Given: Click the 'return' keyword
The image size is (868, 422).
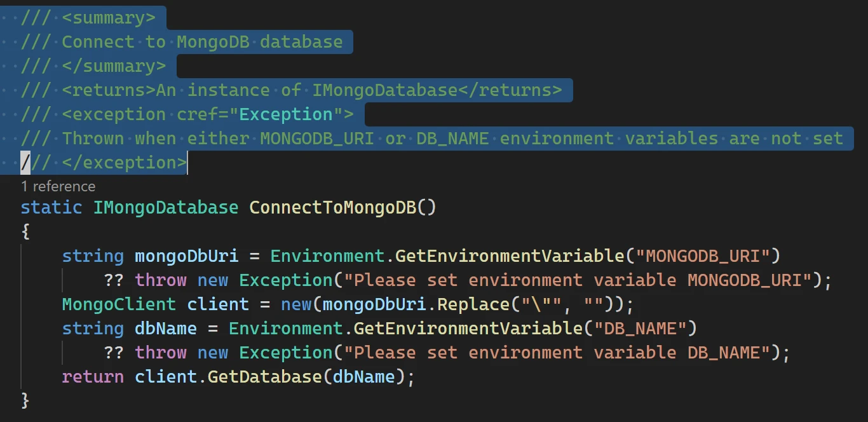Looking at the screenshot, I should [x=93, y=377].
